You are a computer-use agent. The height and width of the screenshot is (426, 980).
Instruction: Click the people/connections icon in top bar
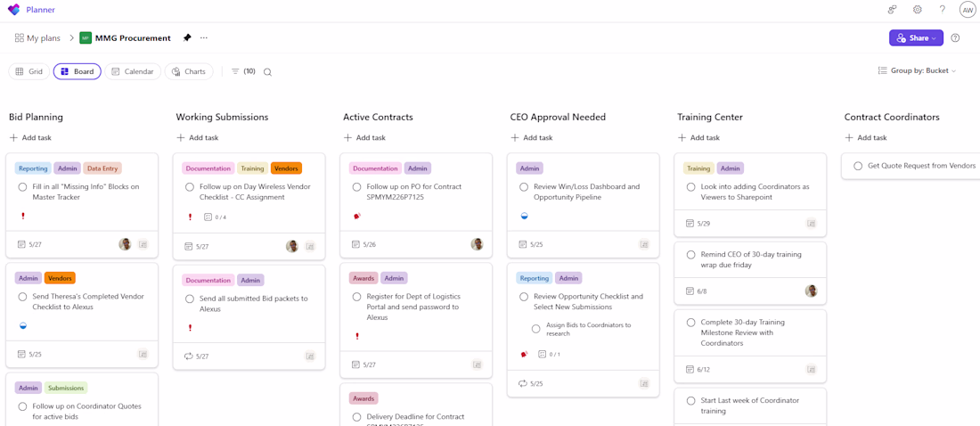(x=893, y=10)
